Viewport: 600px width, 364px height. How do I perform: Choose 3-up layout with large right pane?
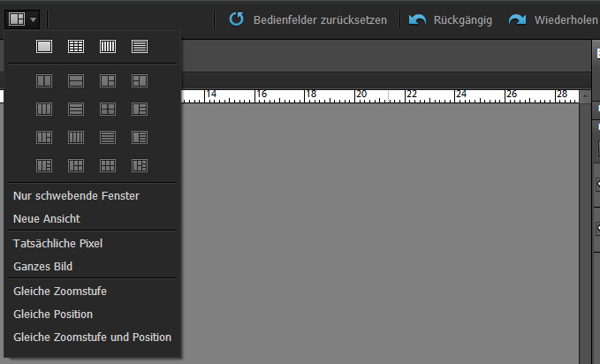click(140, 80)
